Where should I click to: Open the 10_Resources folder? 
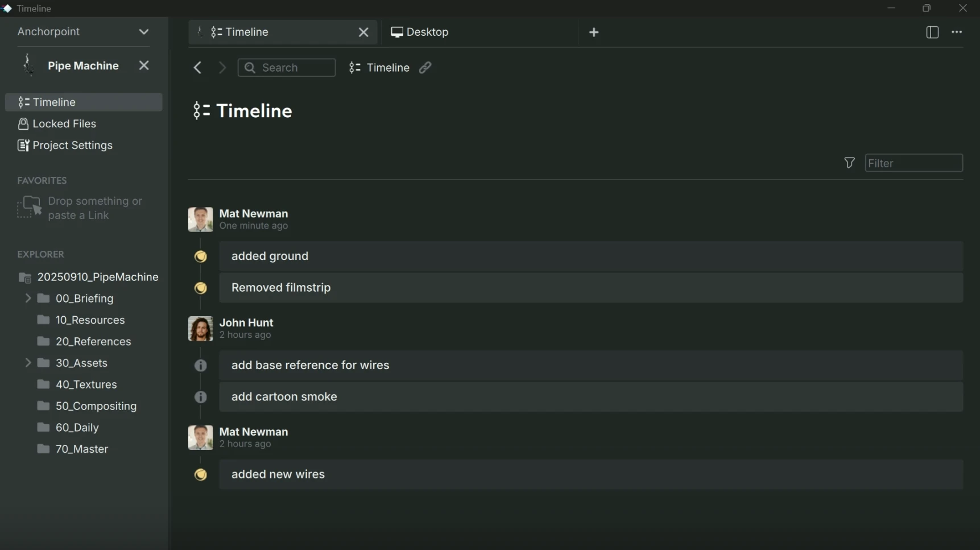pyautogui.click(x=90, y=320)
